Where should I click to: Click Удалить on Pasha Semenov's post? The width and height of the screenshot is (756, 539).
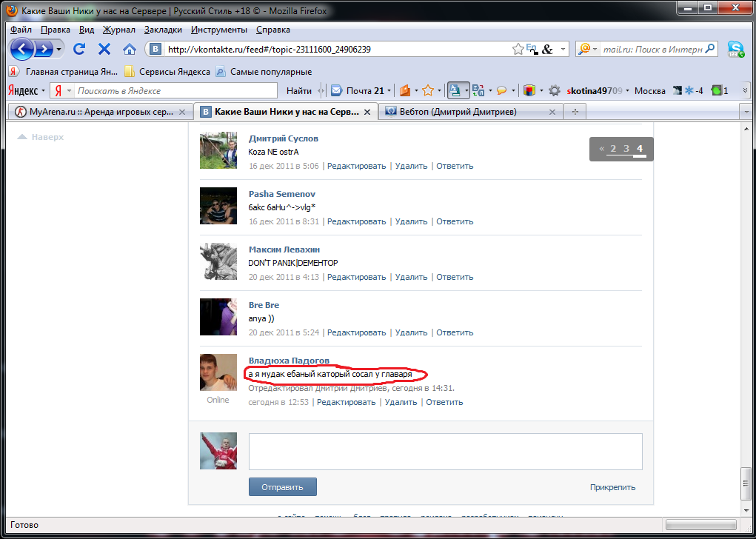411,222
